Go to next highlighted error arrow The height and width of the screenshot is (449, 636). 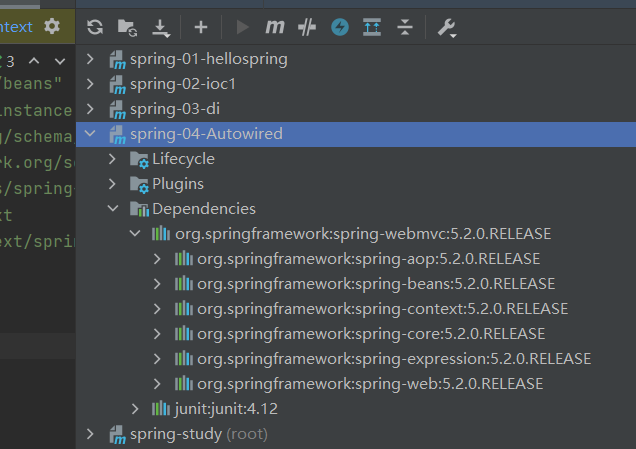(60, 61)
